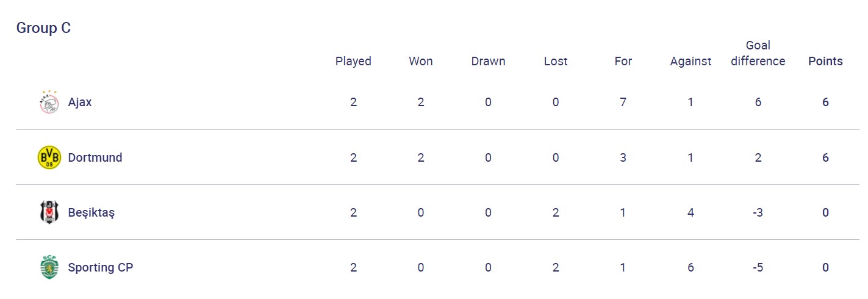868x299 pixels.
Task: Click Sporting CP's goal difference -5
Action: (x=758, y=267)
